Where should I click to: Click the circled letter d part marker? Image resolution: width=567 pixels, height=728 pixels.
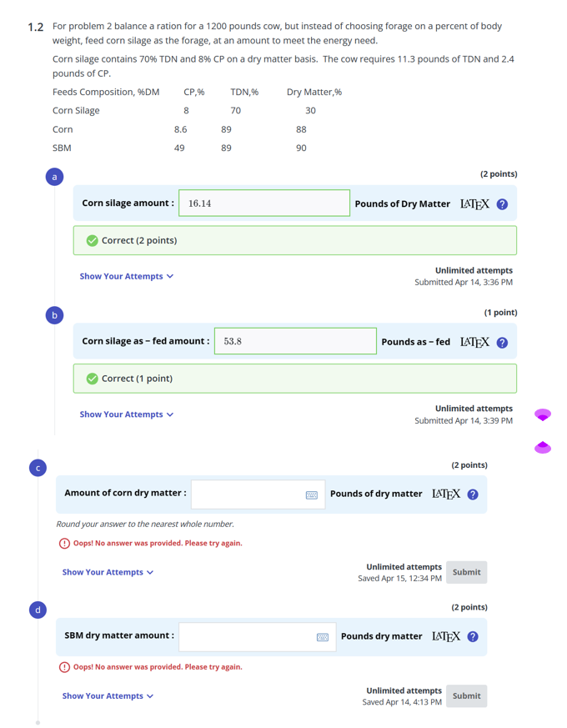point(38,610)
